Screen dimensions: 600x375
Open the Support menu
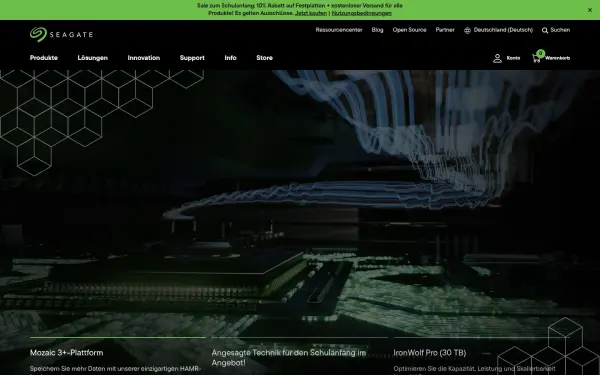[192, 58]
